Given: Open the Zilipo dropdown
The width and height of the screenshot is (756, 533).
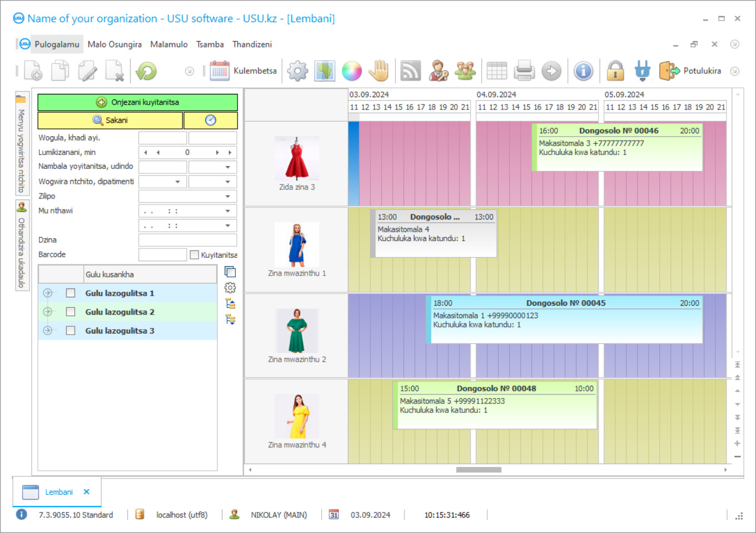Looking at the screenshot, I should click(x=228, y=196).
